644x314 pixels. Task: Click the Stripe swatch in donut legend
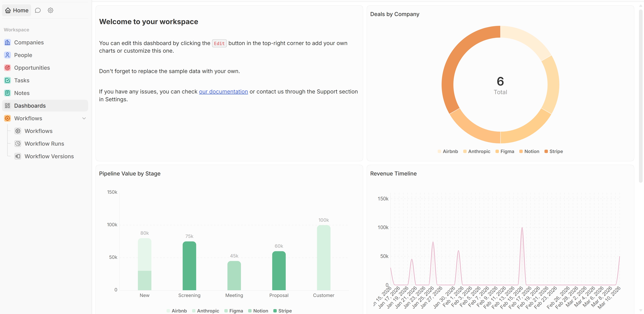[546, 152]
